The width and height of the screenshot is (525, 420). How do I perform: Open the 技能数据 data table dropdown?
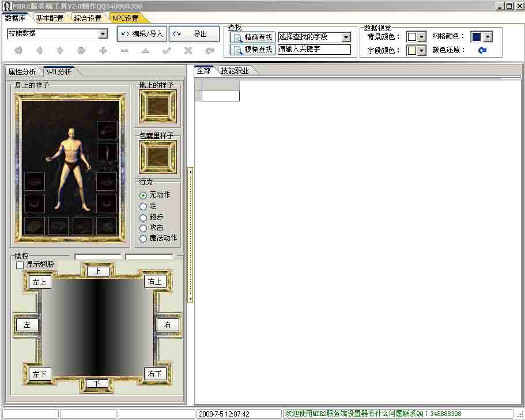[103, 34]
